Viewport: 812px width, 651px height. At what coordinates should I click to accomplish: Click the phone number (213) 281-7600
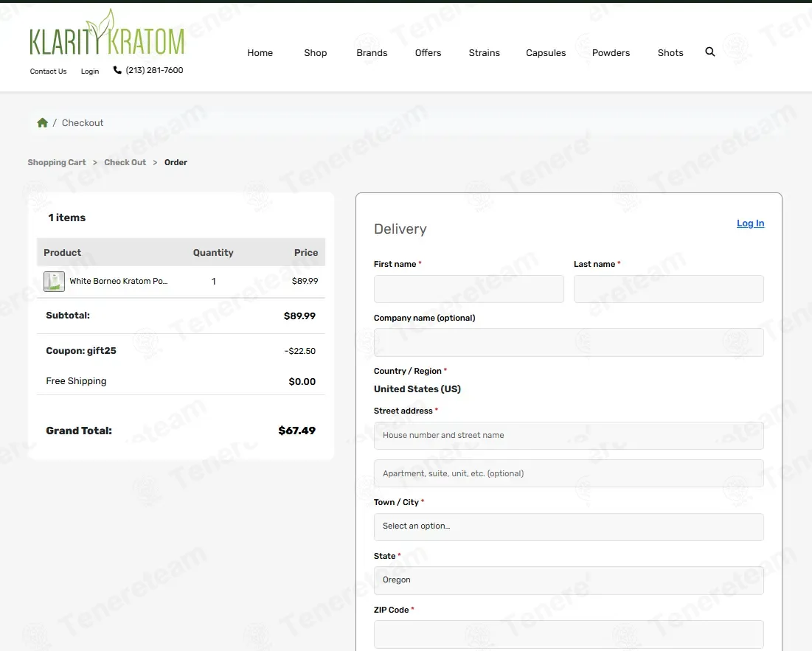click(x=154, y=70)
